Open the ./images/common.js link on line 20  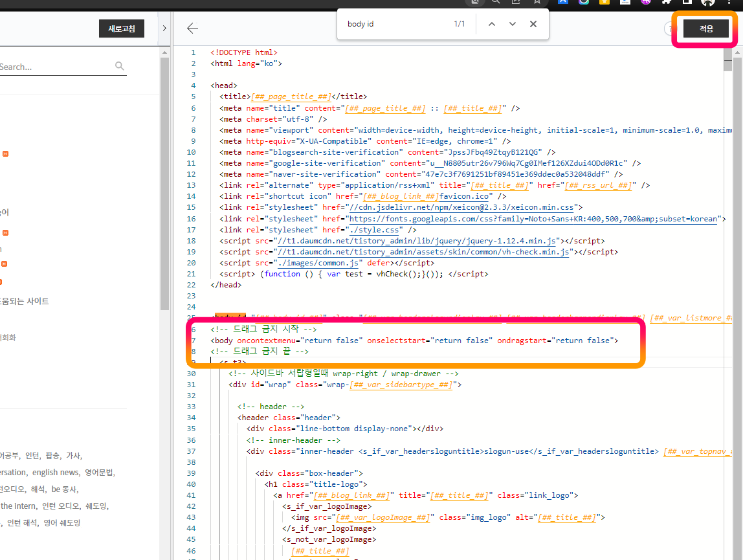(x=318, y=263)
